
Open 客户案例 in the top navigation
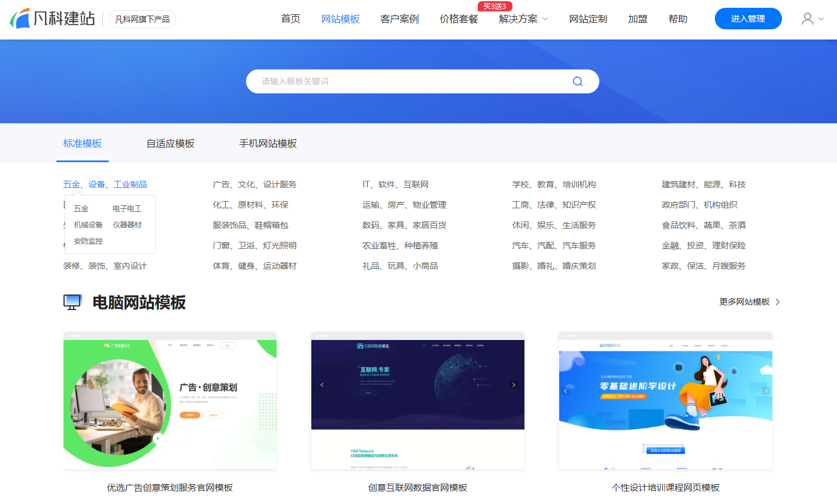[x=399, y=19]
